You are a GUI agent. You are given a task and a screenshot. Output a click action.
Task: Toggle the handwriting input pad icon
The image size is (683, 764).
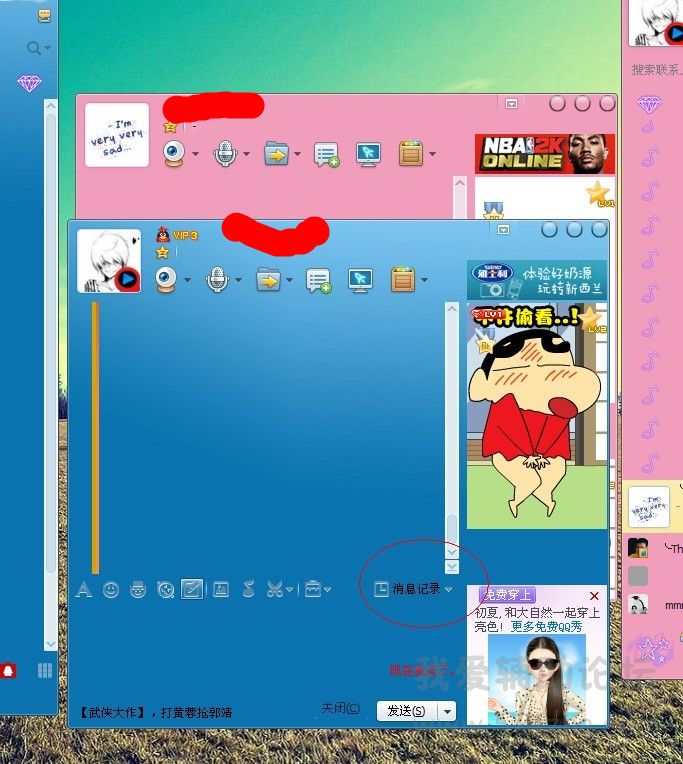pyautogui.click(x=192, y=589)
